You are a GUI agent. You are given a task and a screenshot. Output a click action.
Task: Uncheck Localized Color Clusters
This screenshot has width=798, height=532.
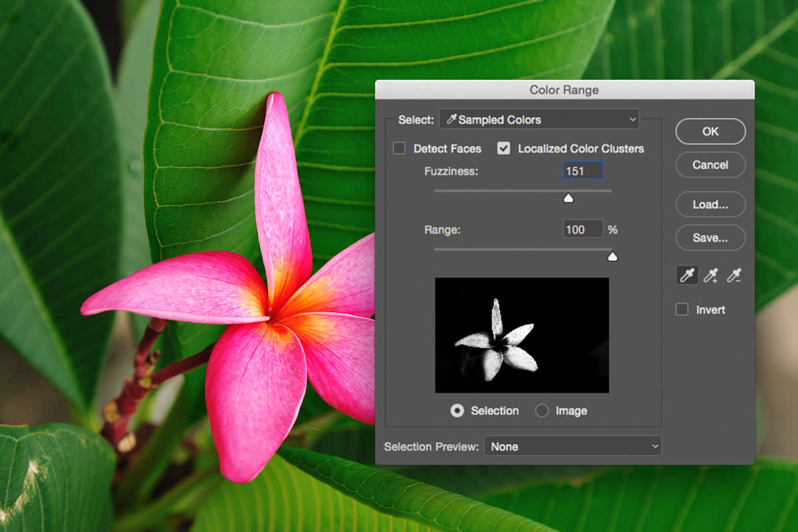(504, 148)
